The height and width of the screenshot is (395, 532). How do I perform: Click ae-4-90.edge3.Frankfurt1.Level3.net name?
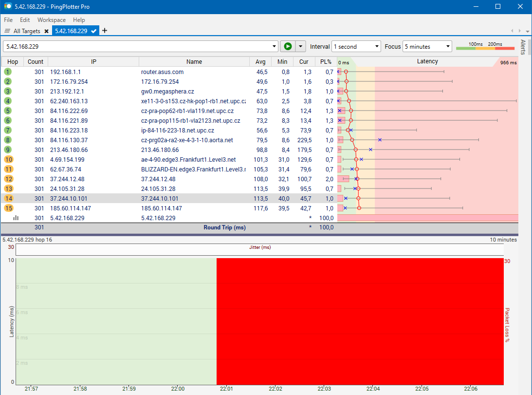pyautogui.click(x=188, y=160)
